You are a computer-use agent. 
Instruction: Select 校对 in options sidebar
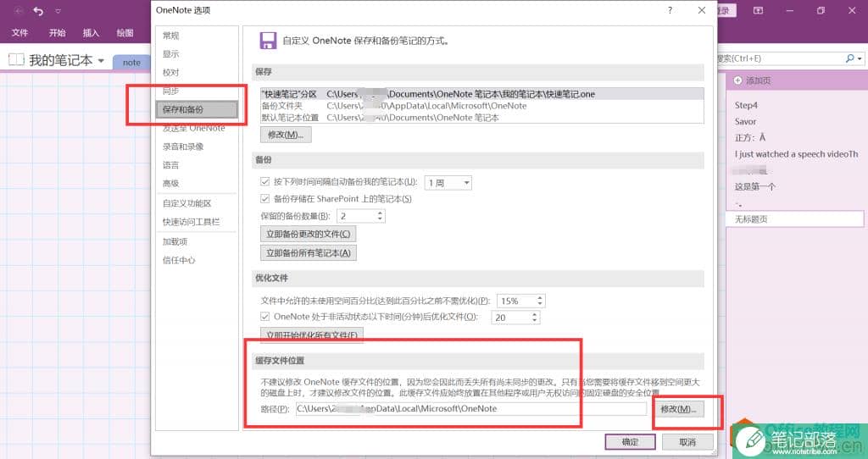click(x=197, y=73)
